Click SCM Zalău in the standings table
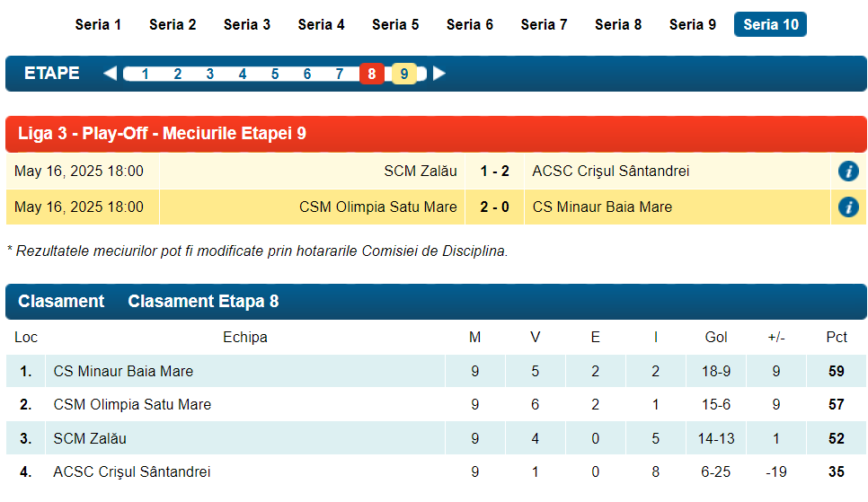 click(x=90, y=439)
